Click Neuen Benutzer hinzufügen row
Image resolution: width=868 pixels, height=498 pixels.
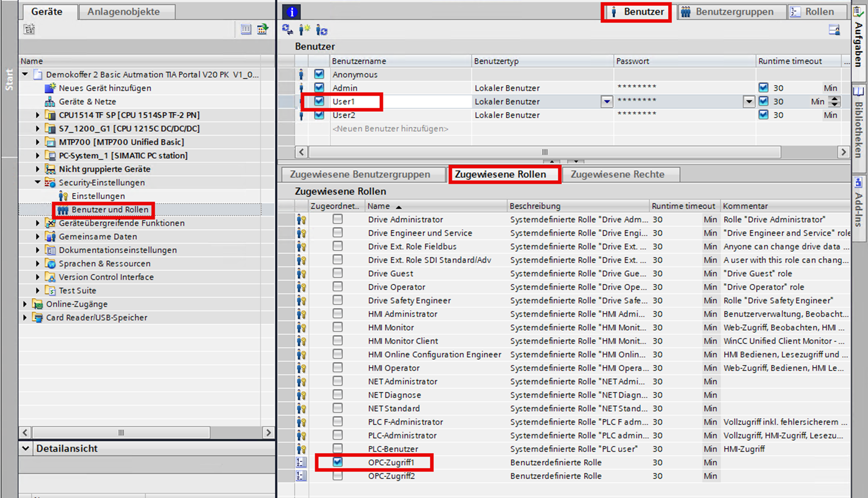tap(390, 129)
